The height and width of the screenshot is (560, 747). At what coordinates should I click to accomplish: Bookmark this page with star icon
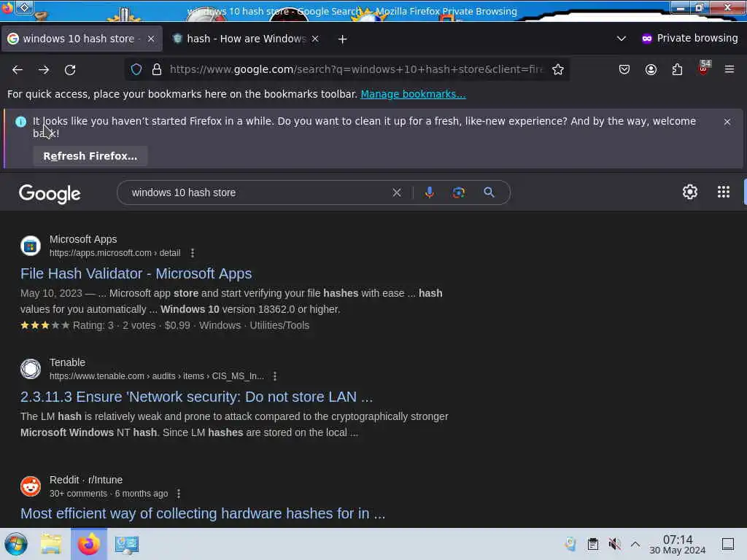pos(558,69)
